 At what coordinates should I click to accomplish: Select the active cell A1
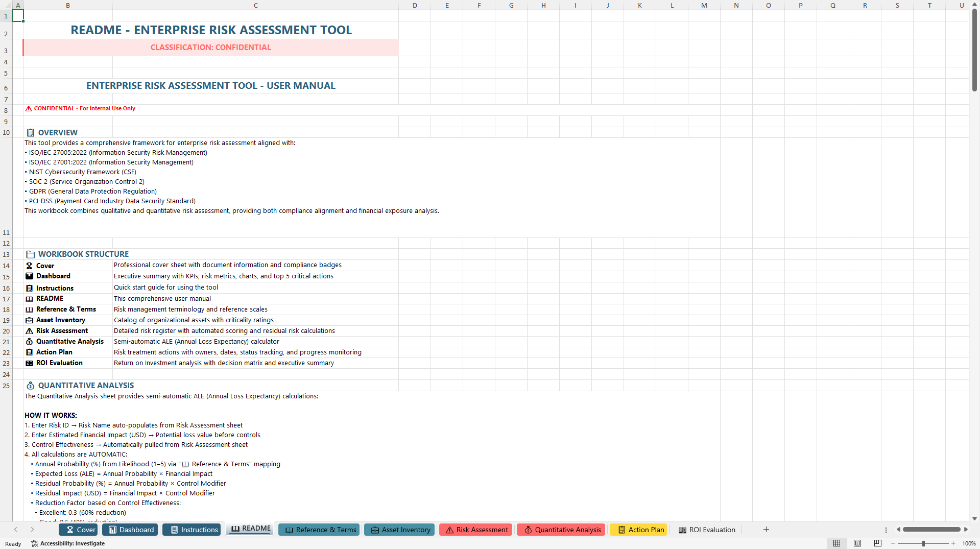[x=18, y=16]
